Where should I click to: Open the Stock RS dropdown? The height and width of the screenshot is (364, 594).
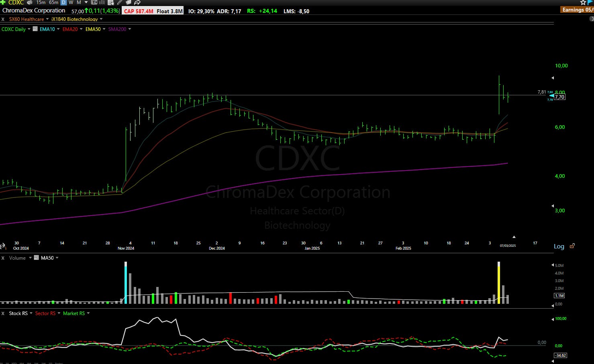pyautogui.click(x=31, y=313)
